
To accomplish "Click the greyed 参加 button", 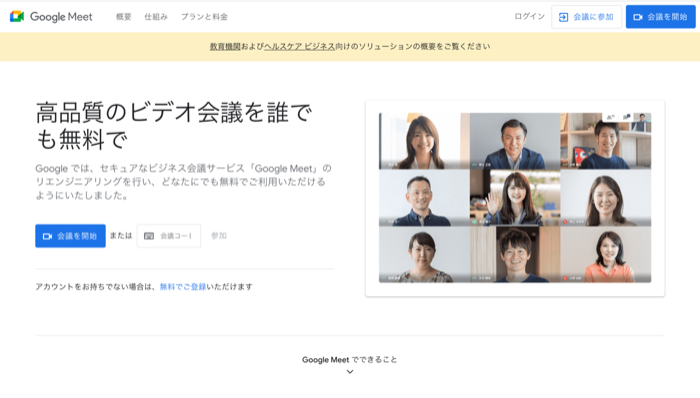I will [219, 236].
